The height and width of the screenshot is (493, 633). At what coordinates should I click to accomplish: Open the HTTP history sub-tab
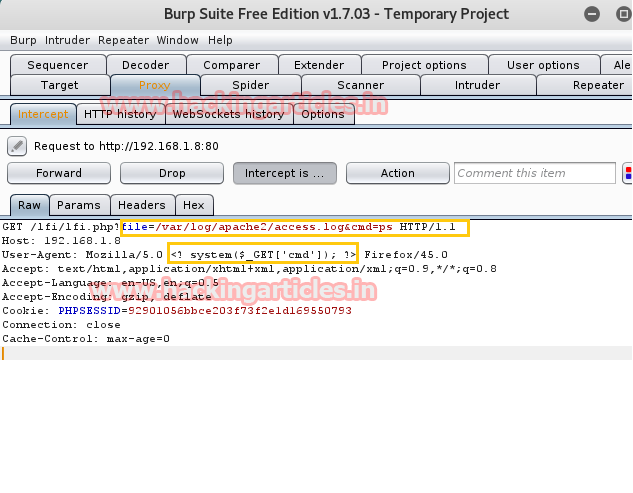[x=120, y=114]
